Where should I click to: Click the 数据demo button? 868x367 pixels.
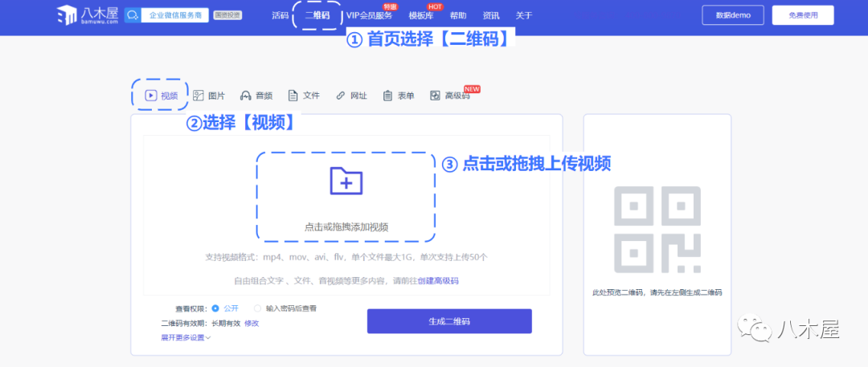pyautogui.click(x=732, y=15)
